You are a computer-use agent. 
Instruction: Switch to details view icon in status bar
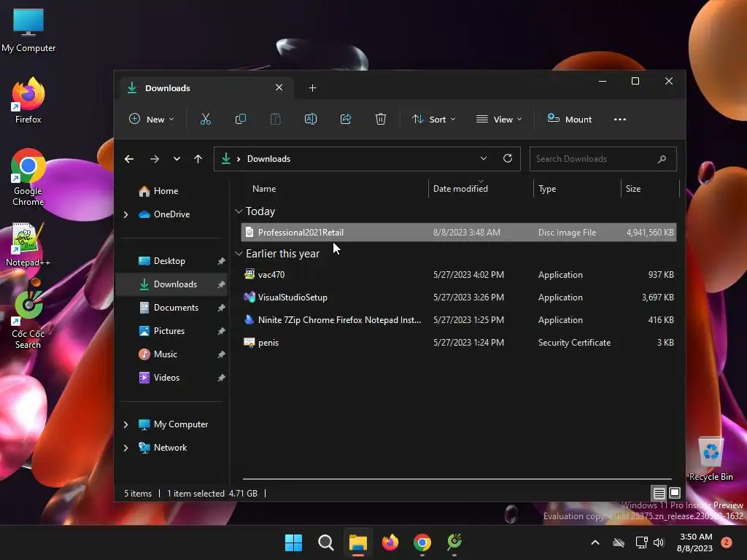coord(659,494)
